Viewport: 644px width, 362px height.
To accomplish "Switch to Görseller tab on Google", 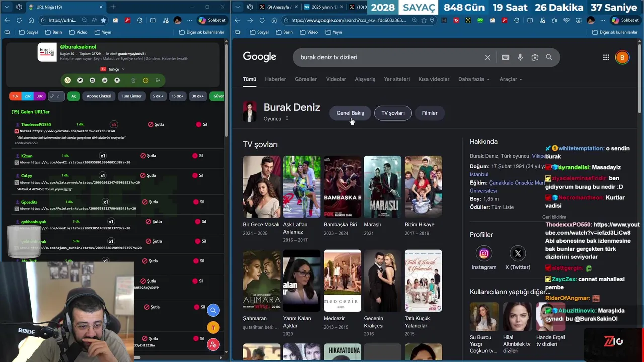I will coord(306,79).
